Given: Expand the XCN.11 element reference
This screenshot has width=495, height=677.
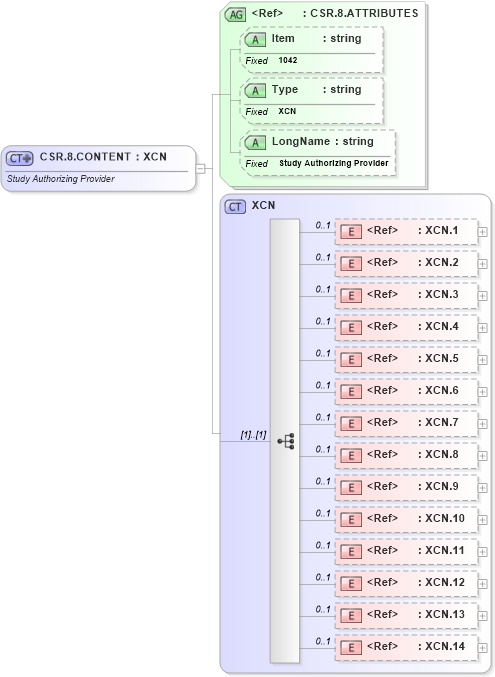Looking at the screenshot, I should (x=482, y=551).
